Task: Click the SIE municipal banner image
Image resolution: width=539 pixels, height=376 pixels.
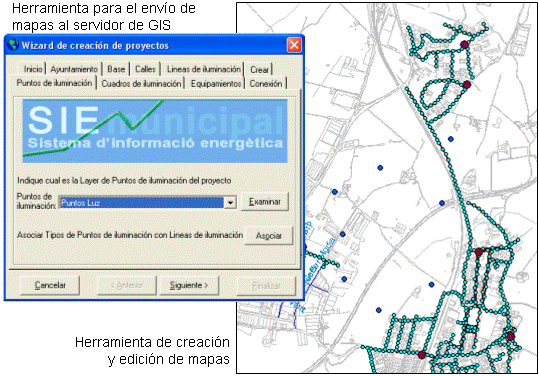Action: tap(155, 131)
